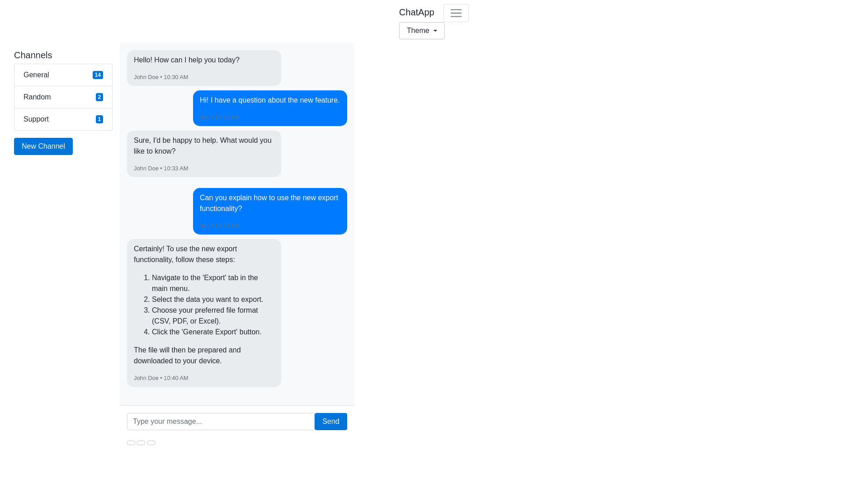This screenshot has width=868, height=488.
Task: Select the General channel
Action: (x=37, y=75)
